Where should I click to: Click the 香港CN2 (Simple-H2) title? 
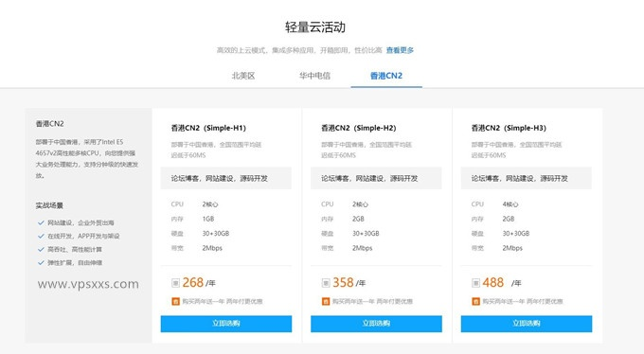(359, 128)
